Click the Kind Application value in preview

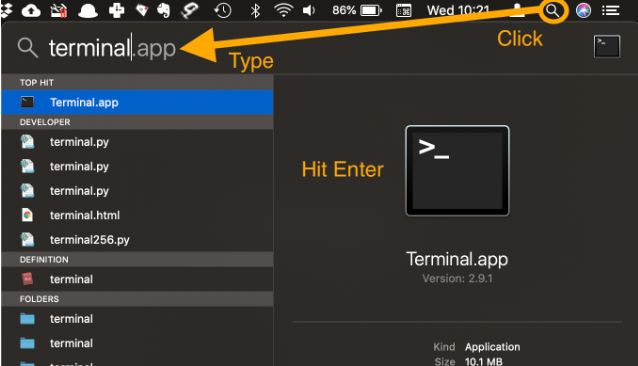pos(492,347)
